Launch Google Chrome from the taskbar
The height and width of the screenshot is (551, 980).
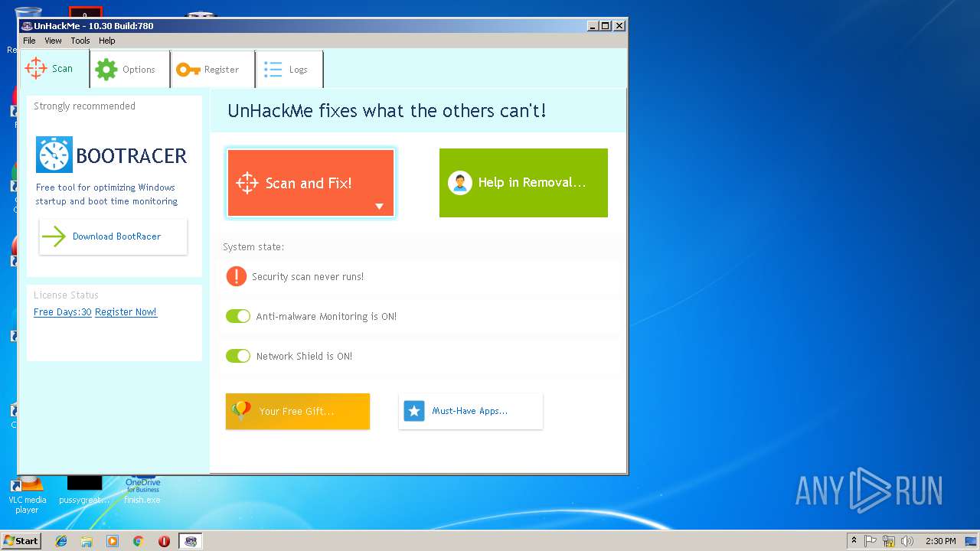pyautogui.click(x=138, y=541)
